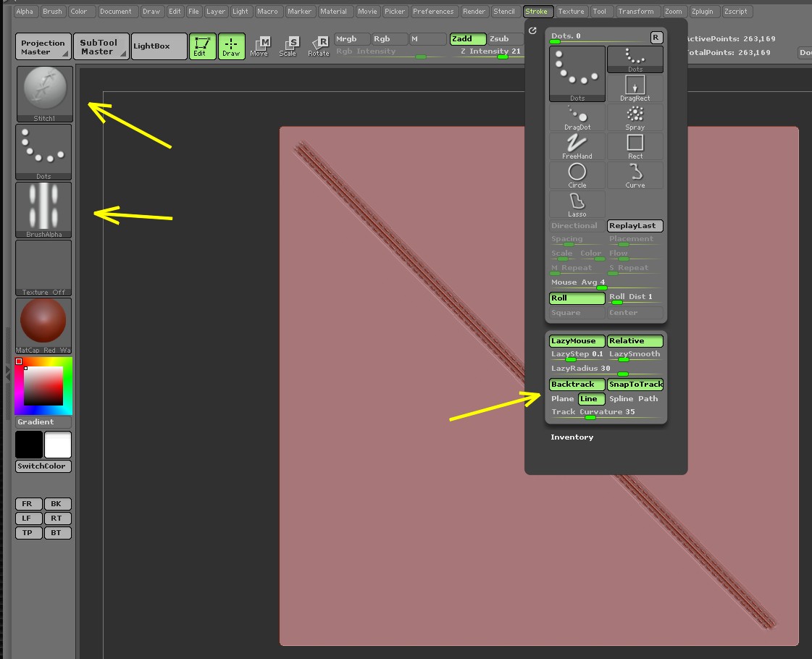This screenshot has height=659, width=812.
Task: Select the Circle stroke type
Action: [x=577, y=175]
